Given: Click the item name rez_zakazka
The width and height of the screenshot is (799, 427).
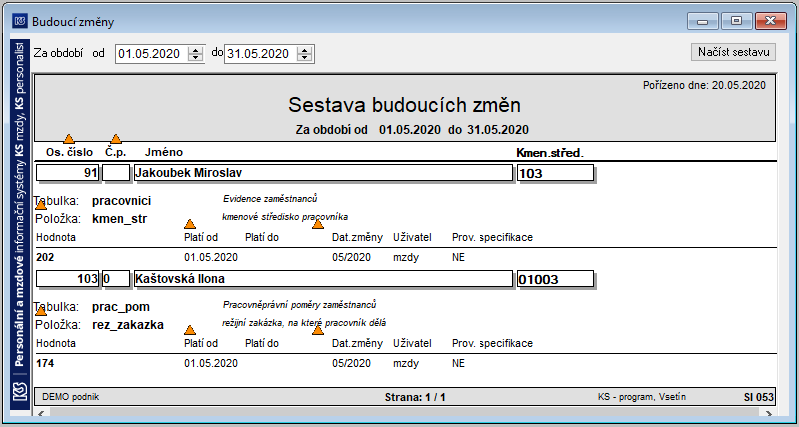Looking at the screenshot, I should 128,325.
